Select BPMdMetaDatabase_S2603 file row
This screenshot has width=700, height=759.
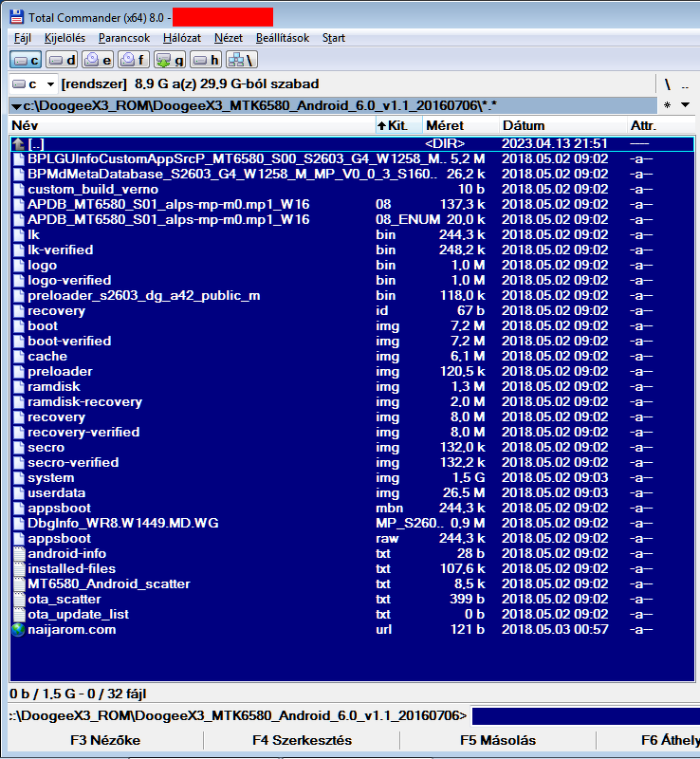click(x=353, y=174)
